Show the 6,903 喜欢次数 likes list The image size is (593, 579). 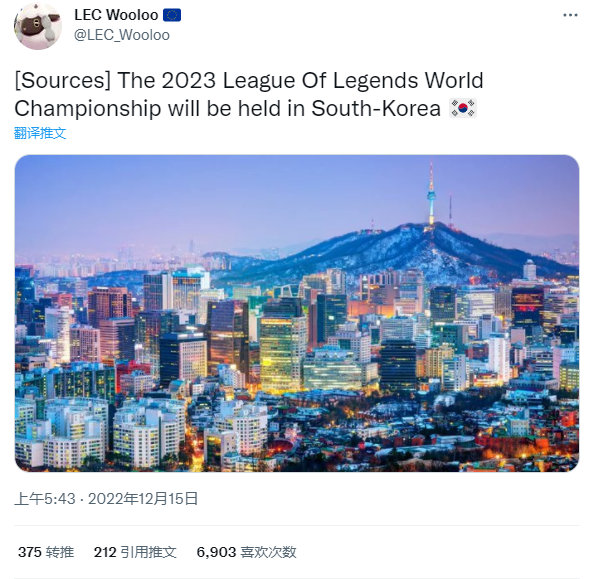(246, 552)
